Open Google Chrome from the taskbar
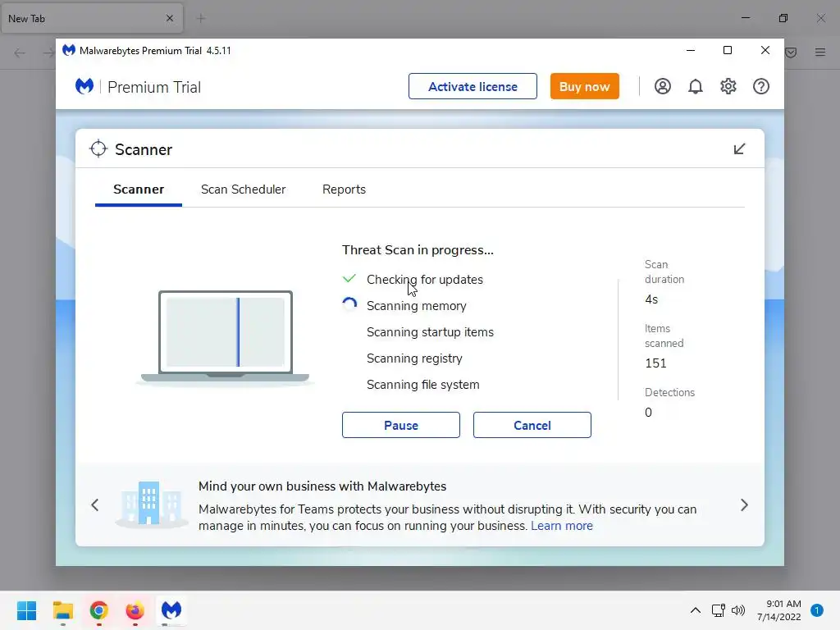 98,610
